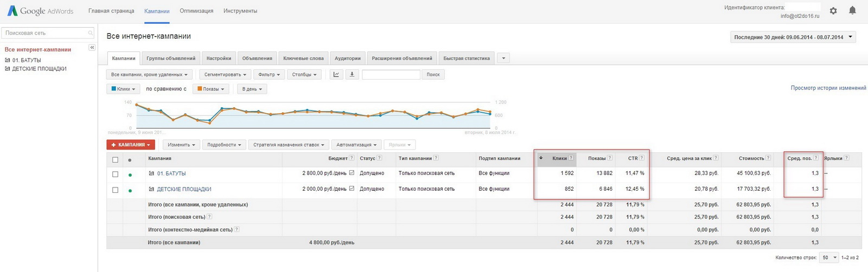The height and width of the screenshot is (272, 868).
Task: Click the Google AdWords logo
Action: coord(41,11)
